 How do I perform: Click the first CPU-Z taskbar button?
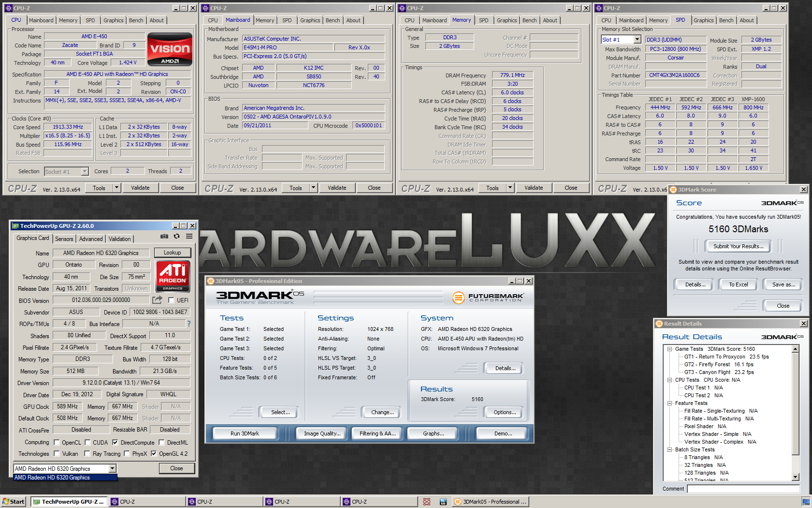[147, 502]
